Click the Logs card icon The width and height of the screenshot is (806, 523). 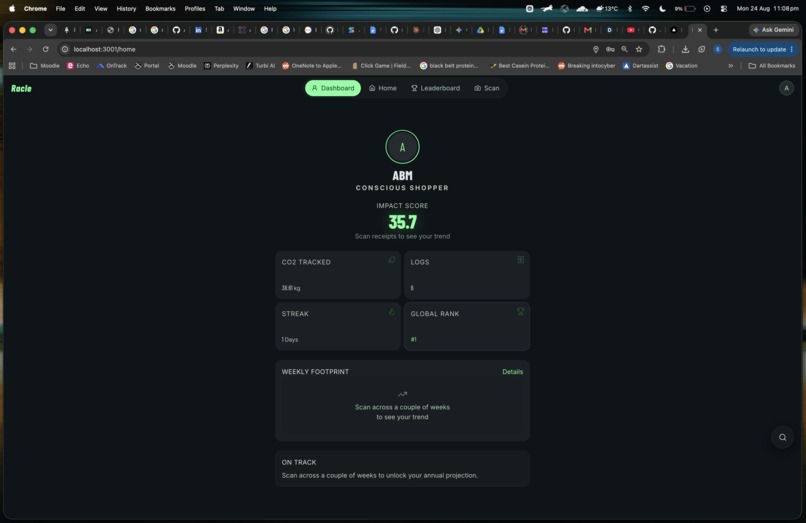click(x=520, y=260)
